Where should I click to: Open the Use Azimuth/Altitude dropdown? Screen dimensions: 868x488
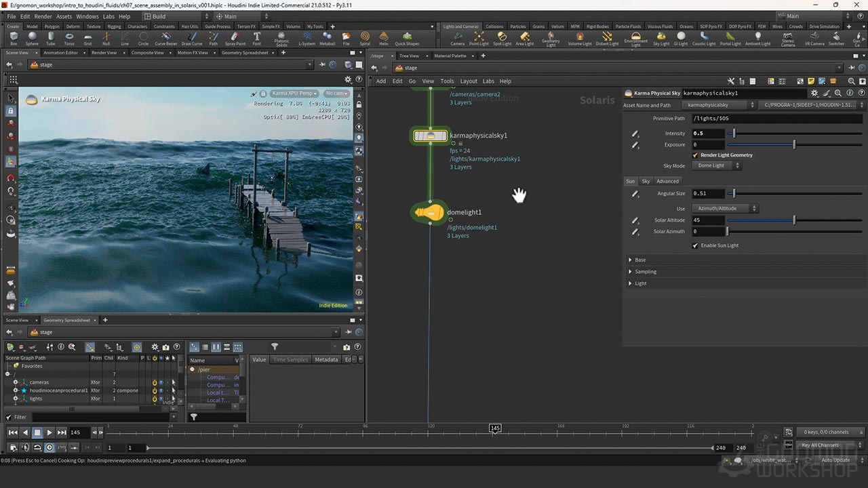click(x=726, y=209)
